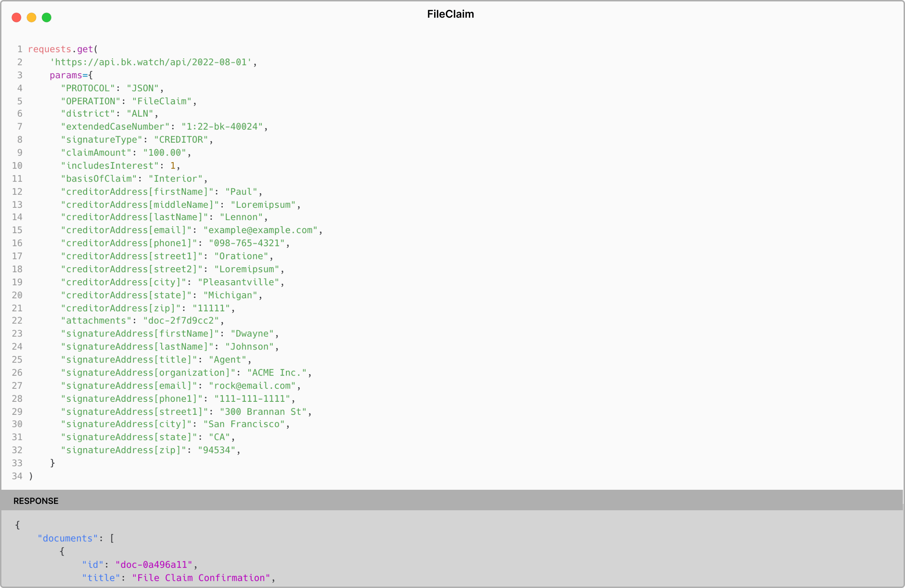Screen dimensions: 905x588
Task: Click the claimAmount value "100.00"
Action: tap(164, 153)
